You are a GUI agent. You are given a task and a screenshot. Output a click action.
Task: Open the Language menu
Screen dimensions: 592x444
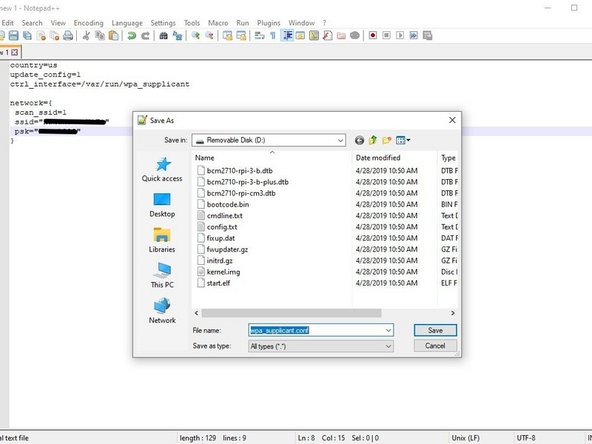pyautogui.click(x=127, y=23)
